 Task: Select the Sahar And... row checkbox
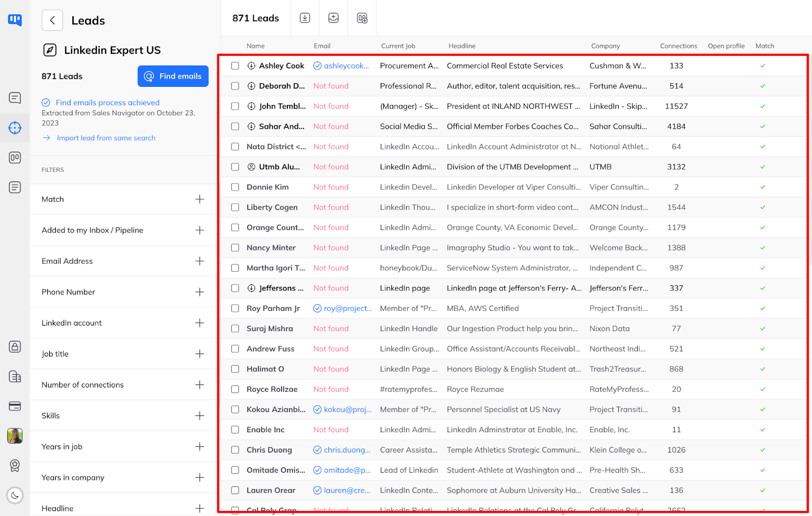click(x=235, y=126)
